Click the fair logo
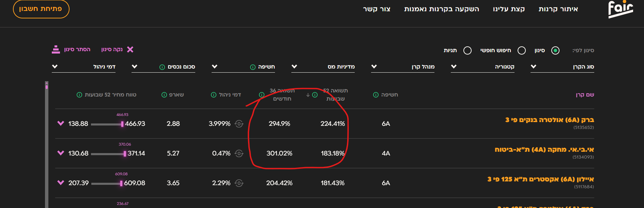 tap(621, 10)
